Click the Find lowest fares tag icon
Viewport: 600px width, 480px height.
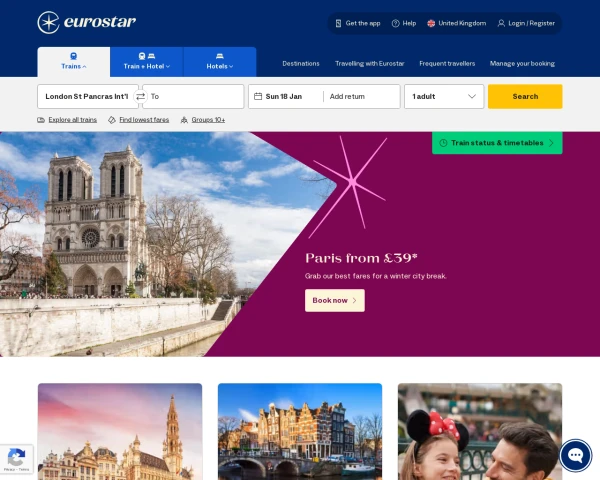tap(112, 120)
